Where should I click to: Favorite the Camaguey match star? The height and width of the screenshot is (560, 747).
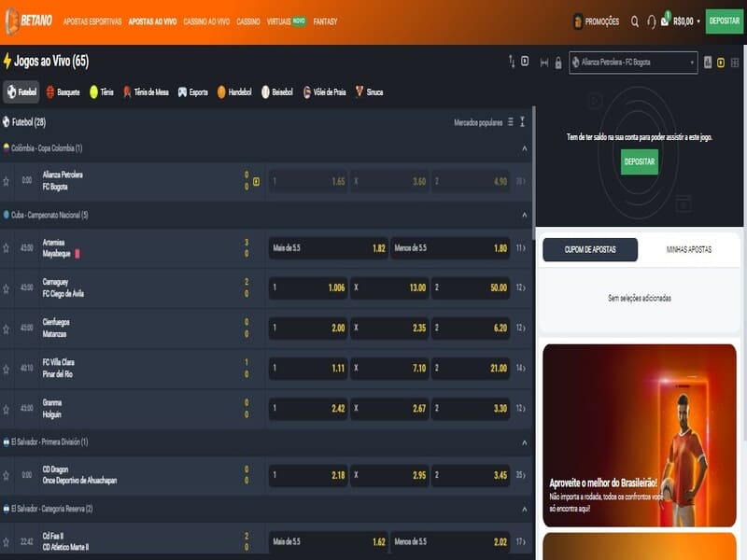7,288
